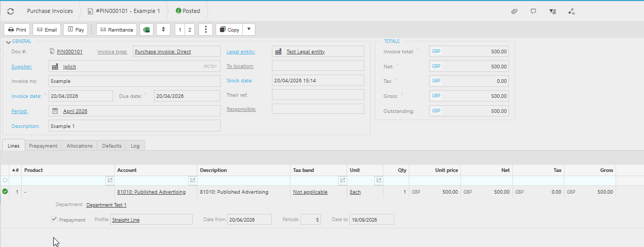
Task: Open the Straight Line profile link
Action: coord(126,220)
